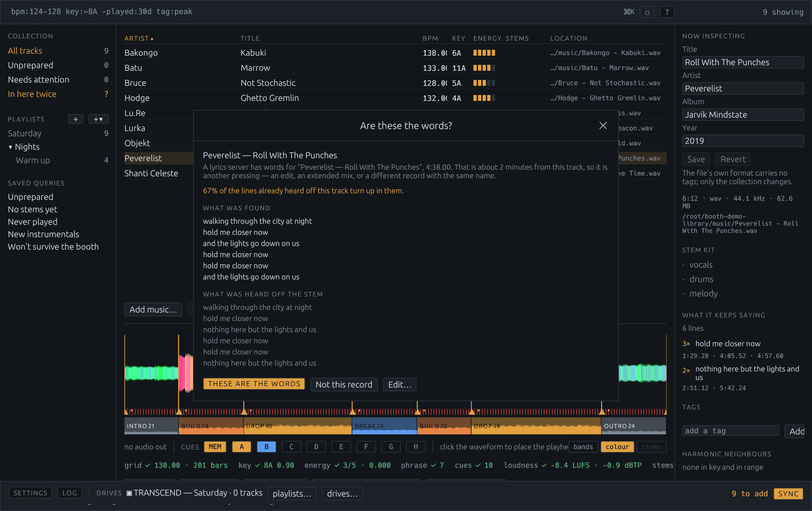This screenshot has width=812, height=511.
Task: Add a new playlist with the plus button
Action: click(76, 119)
